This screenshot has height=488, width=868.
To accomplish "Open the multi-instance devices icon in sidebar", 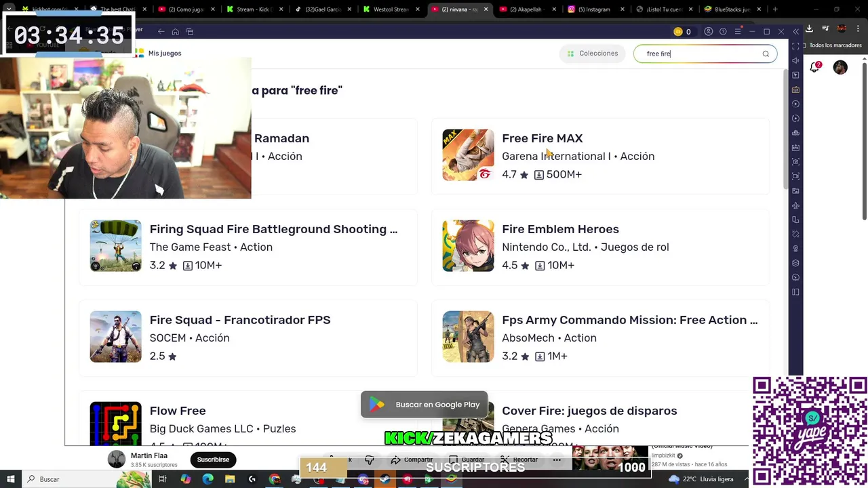I will [796, 220].
